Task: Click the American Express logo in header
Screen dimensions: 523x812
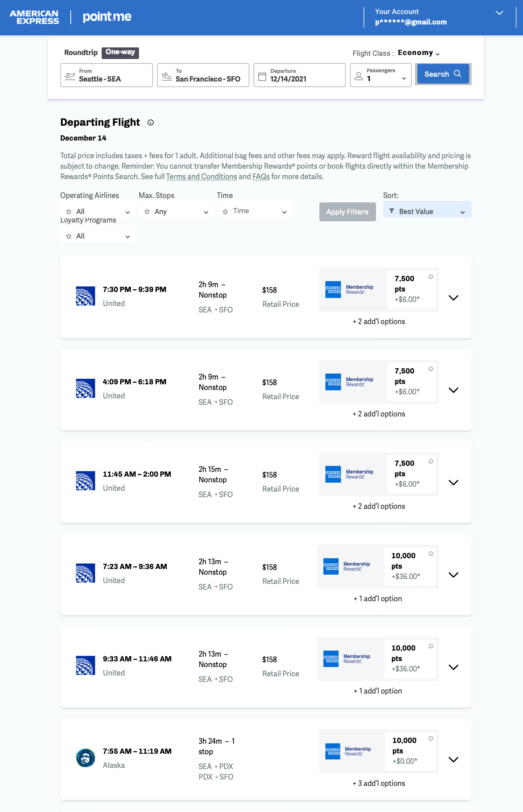Action: pos(34,17)
